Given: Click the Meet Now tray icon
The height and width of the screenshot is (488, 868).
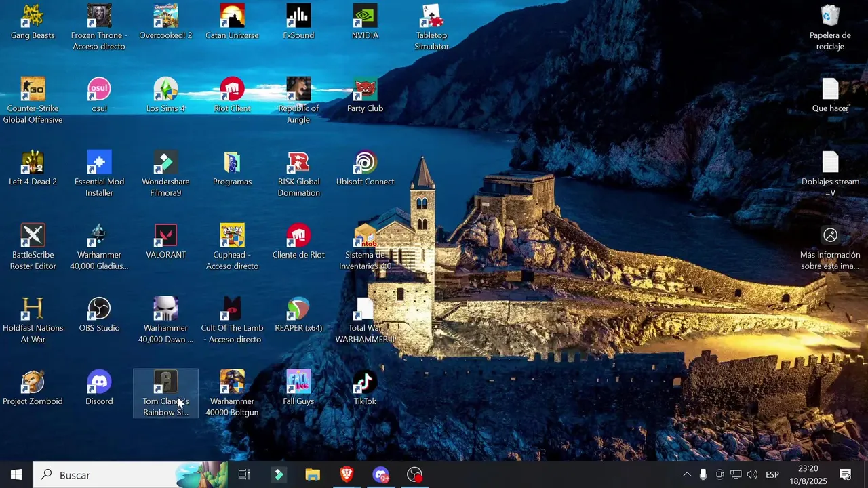Looking at the screenshot, I should click(719, 474).
